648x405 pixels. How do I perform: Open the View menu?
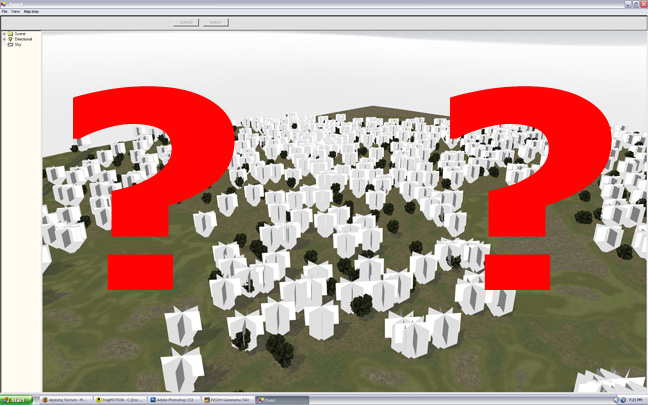[x=15, y=12]
